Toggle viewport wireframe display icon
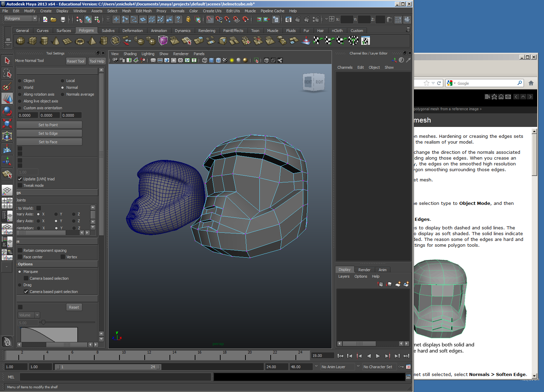Viewport: 544px width, 392px height. 205,60
